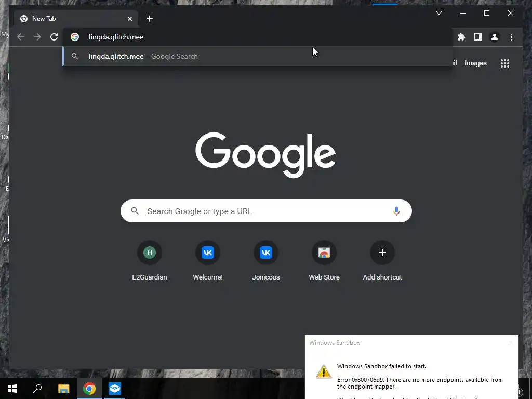
Task: Open the profile avatar icon
Action: coord(495,37)
